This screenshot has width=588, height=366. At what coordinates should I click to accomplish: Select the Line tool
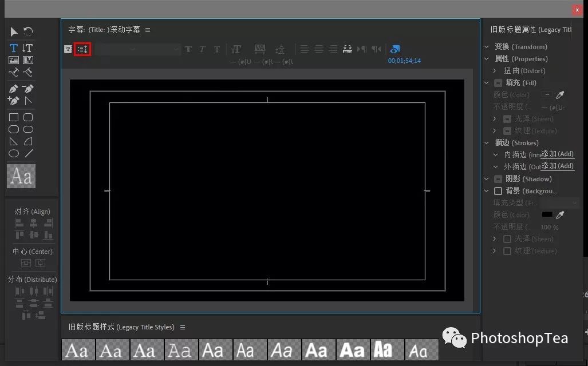(x=29, y=153)
